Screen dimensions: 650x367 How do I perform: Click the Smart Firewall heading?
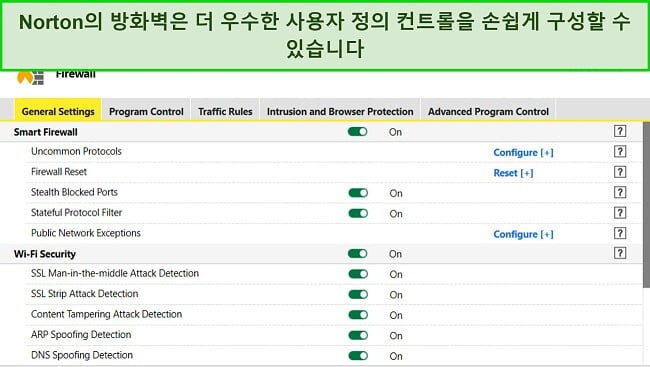pos(46,132)
